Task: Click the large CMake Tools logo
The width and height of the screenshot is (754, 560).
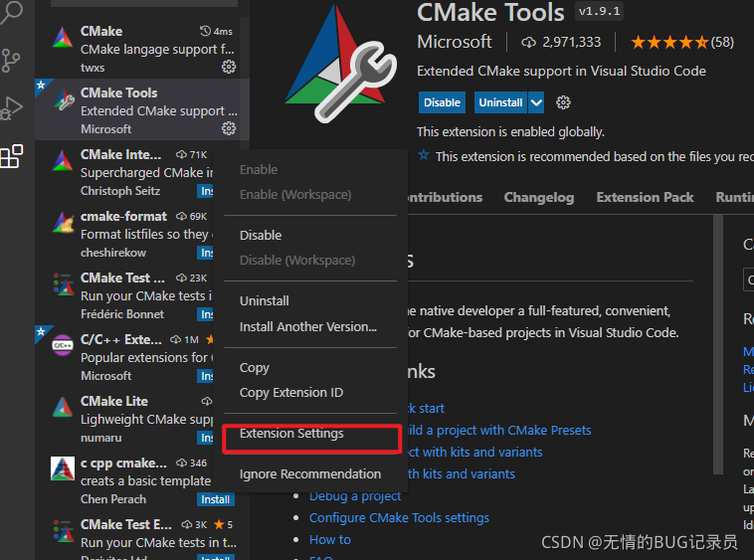Action: 340,65
